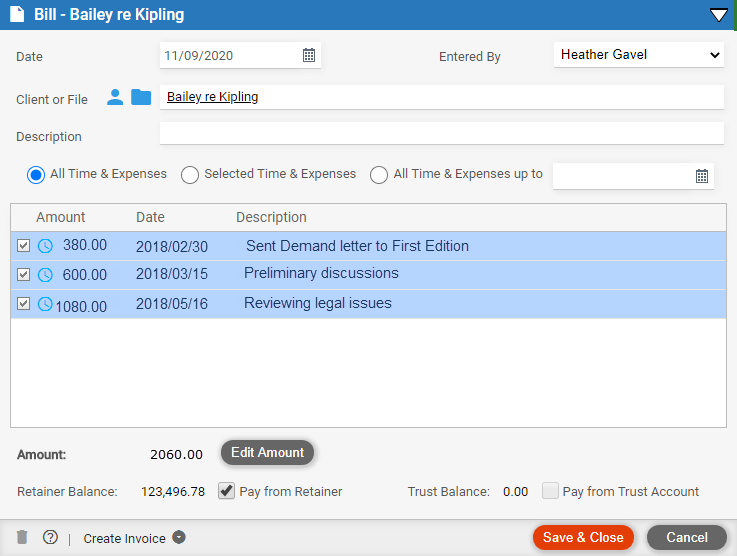
Task: Click into the Description input field
Action: click(441, 133)
